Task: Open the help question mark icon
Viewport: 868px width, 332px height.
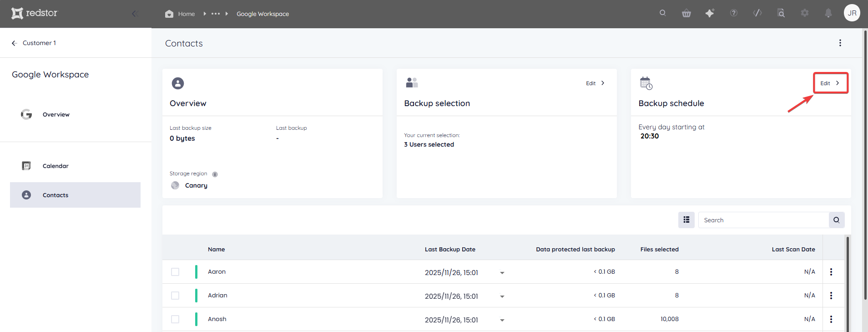Action: [x=734, y=13]
